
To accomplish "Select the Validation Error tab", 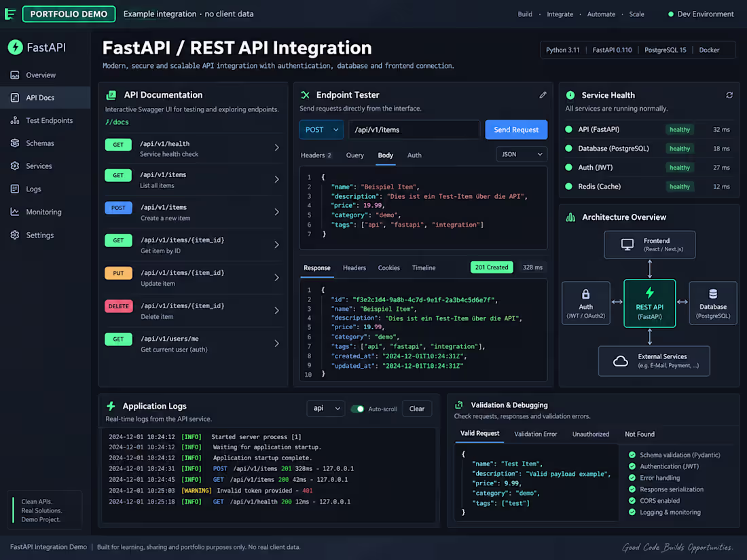I will (x=536, y=434).
